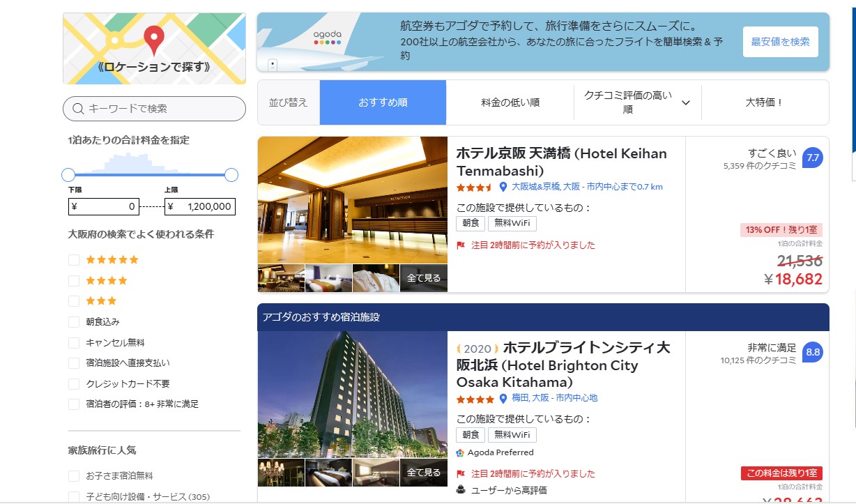Image resolution: width=856 pixels, height=504 pixels.
Task: Click the magnifier icon in the keyword search box
Action: coord(77,109)
